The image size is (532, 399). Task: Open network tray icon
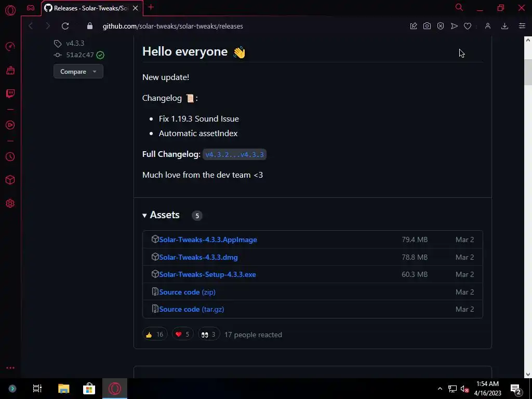click(453, 389)
